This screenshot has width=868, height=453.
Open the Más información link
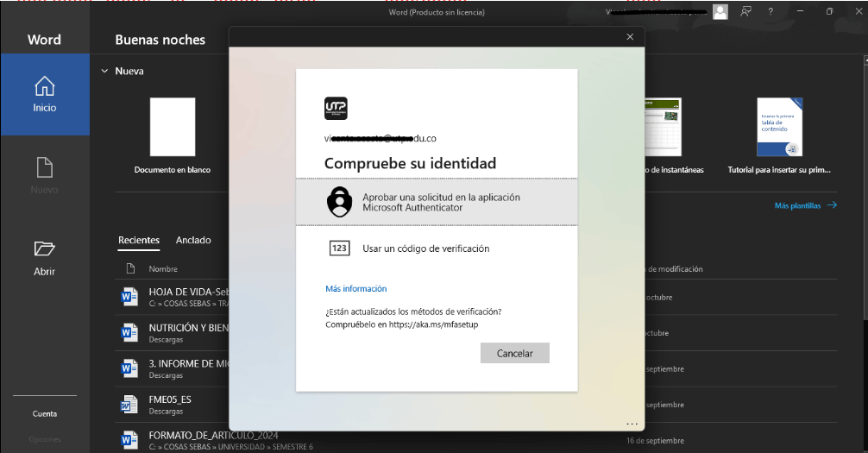(356, 288)
